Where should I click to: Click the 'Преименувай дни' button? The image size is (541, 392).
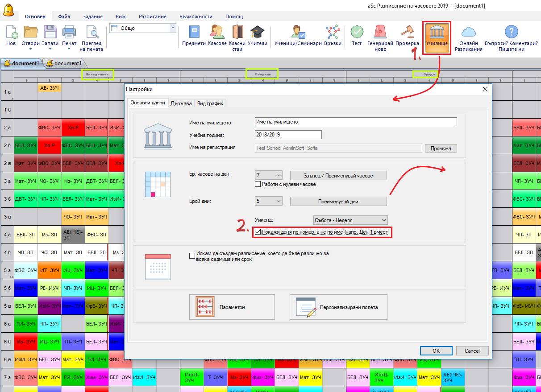[338, 201]
